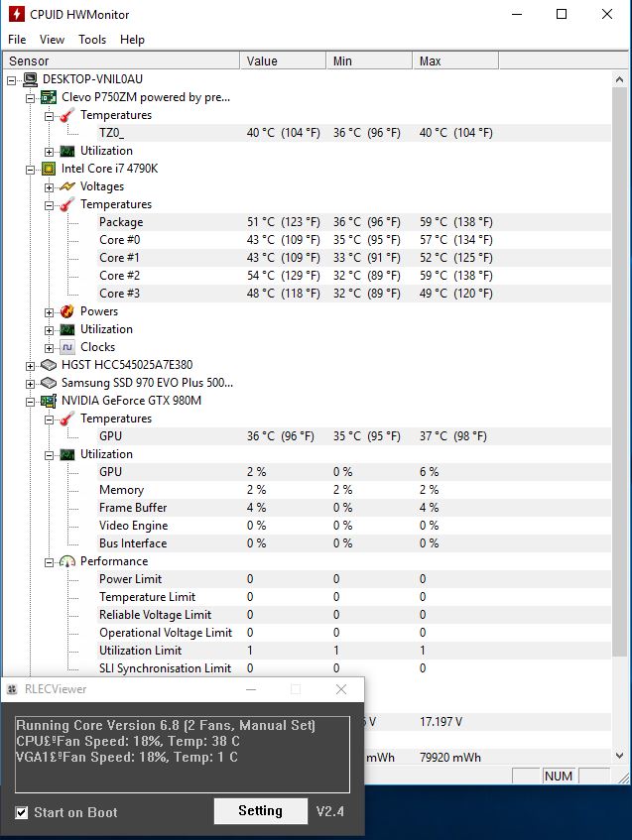Click the CPU Clocks waveform icon

(x=67, y=347)
